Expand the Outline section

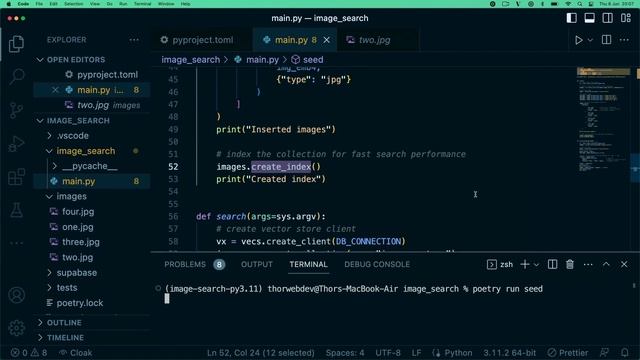(x=40, y=322)
